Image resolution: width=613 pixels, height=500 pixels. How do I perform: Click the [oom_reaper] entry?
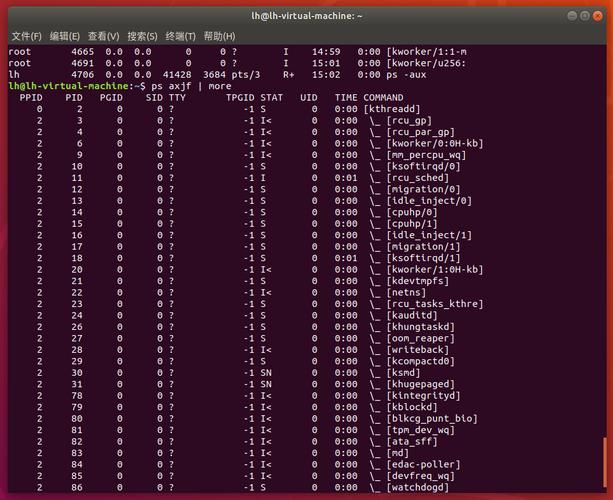[420, 338]
